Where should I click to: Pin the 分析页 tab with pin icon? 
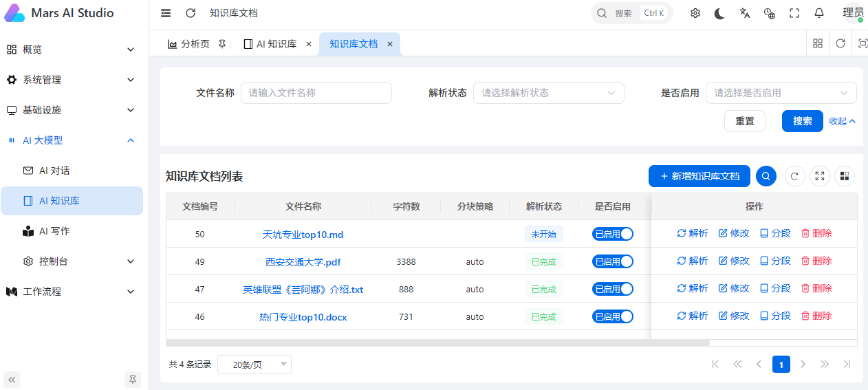click(221, 44)
